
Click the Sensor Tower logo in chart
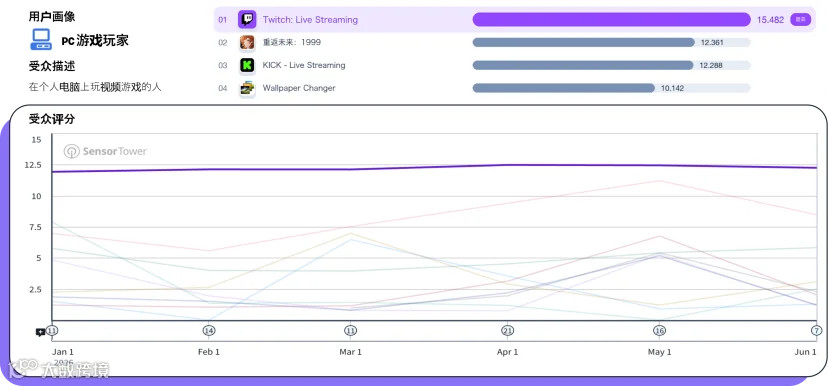[105, 152]
